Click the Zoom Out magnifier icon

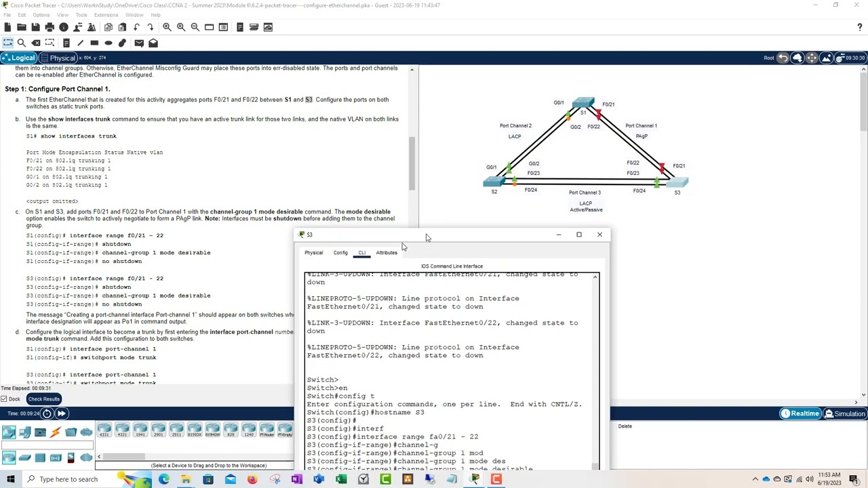tap(195, 27)
